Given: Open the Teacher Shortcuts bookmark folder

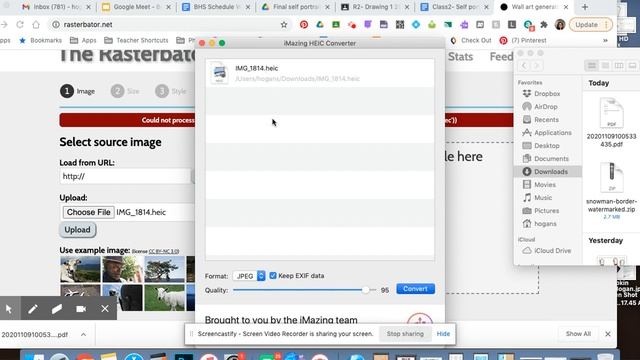Looking at the screenshot, I should 136,40.
